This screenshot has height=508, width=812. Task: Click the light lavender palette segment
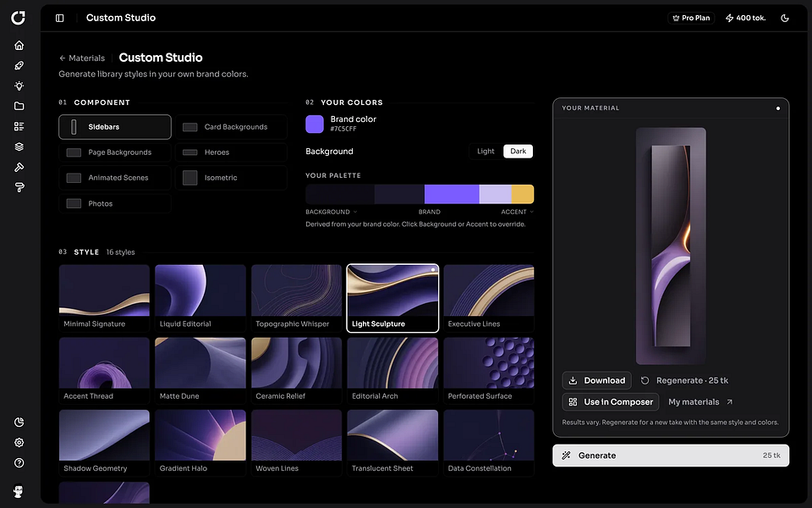[x=495, y=195]
